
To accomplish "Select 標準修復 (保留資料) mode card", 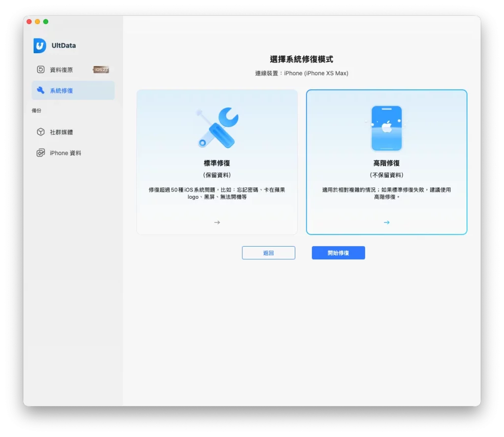I will pos(217,162).
